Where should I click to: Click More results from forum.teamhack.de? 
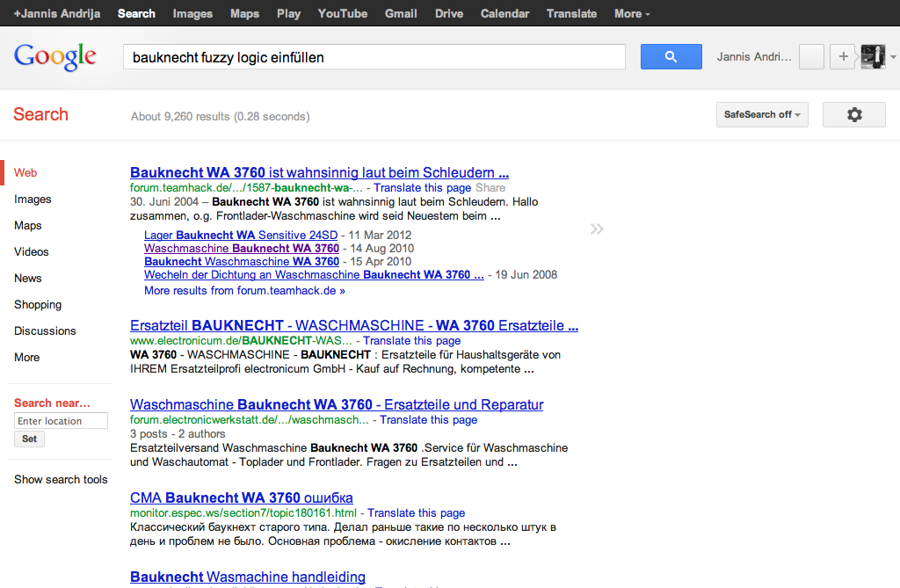(244, 291)
